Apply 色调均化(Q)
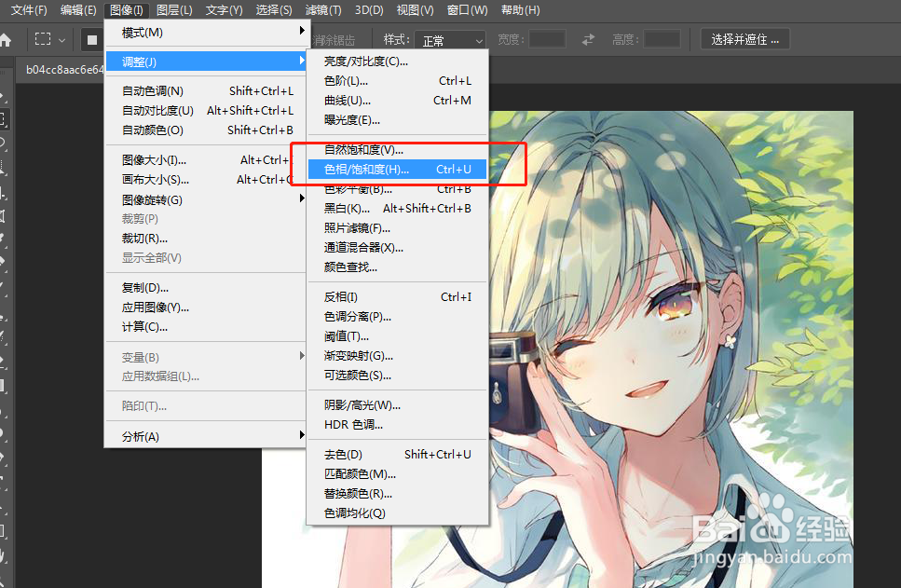 click(x=398, y=513)
